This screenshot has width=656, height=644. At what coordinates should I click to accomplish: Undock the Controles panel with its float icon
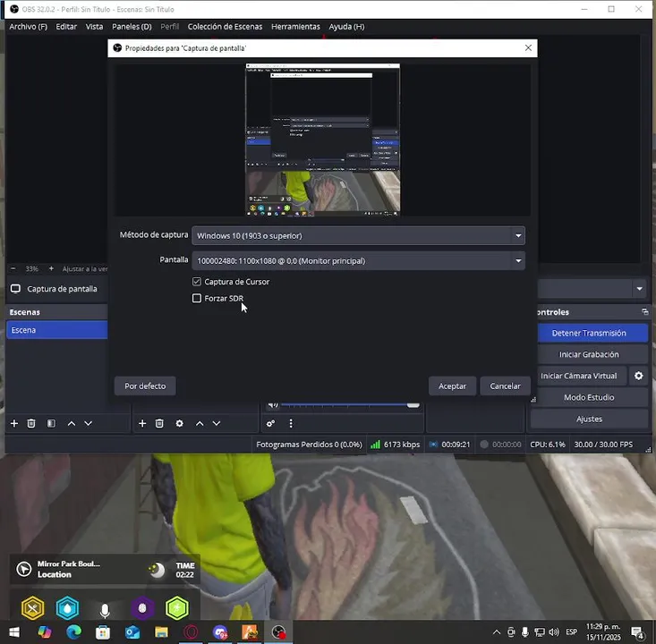click(644, 312)
